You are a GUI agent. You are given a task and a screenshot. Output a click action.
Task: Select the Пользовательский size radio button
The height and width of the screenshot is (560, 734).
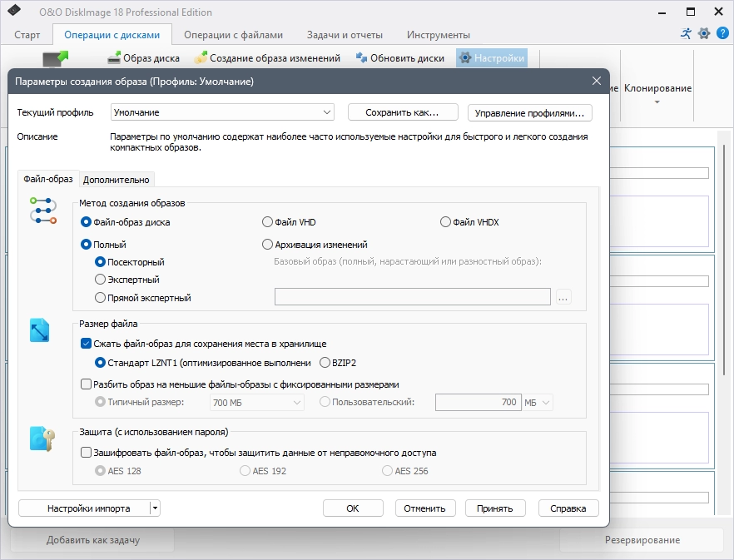tap(368, 402)
